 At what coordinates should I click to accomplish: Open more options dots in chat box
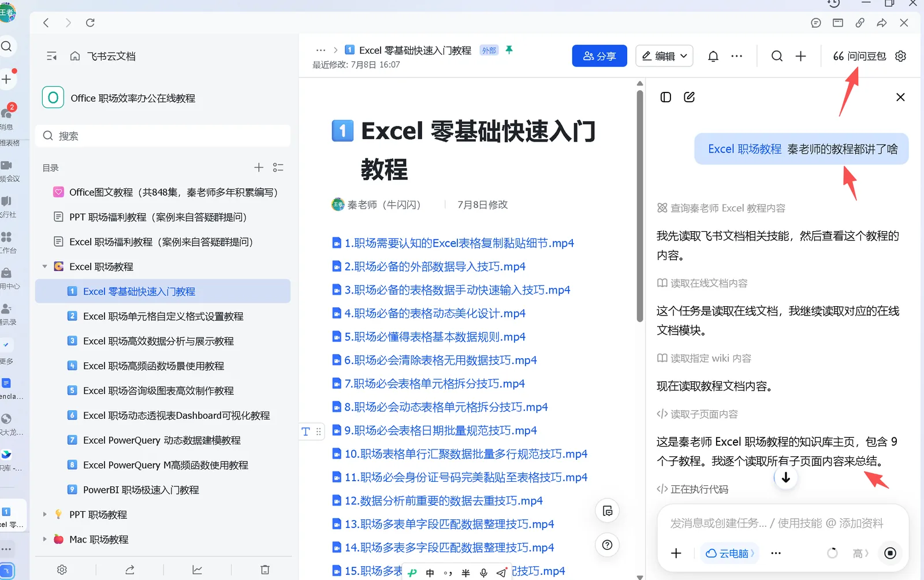tap(776, 553)
